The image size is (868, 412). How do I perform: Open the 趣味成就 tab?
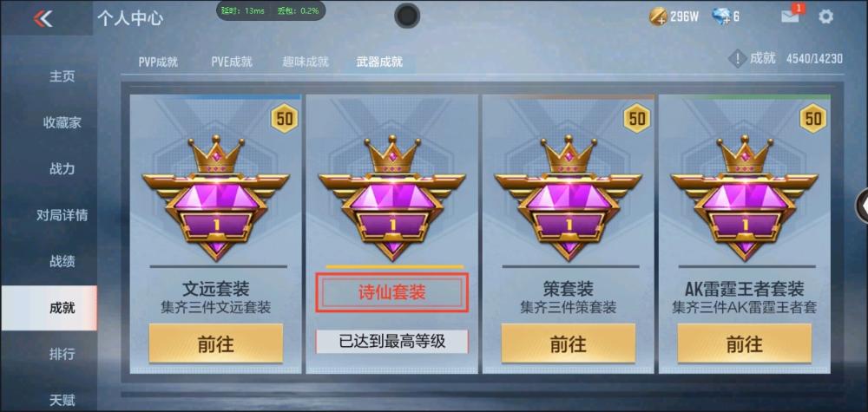point(306,62)
